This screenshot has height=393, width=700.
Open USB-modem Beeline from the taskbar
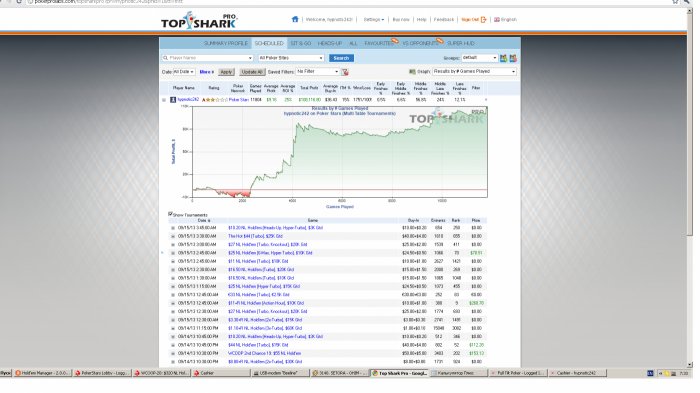[280, 373]
